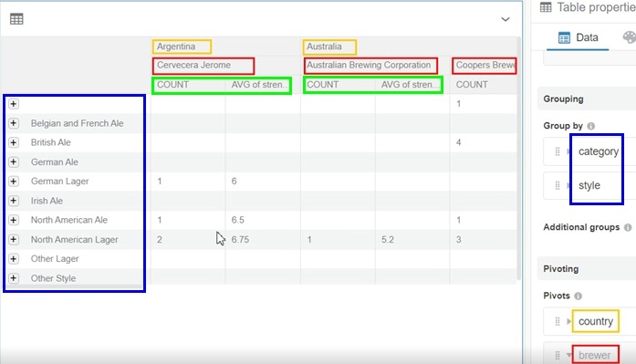Expand the Belgian and French Ale row

pyautogui.click(x=14, y=123)
